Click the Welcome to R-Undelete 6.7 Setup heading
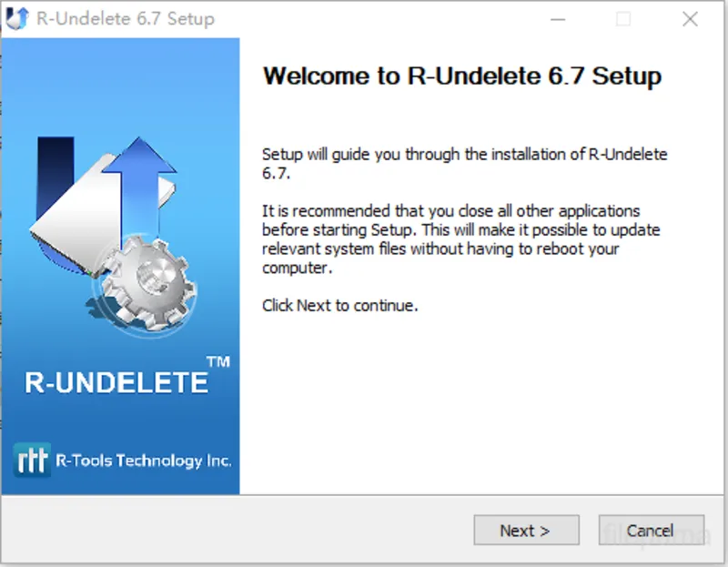The image size is (728, 567). (461, 76)
